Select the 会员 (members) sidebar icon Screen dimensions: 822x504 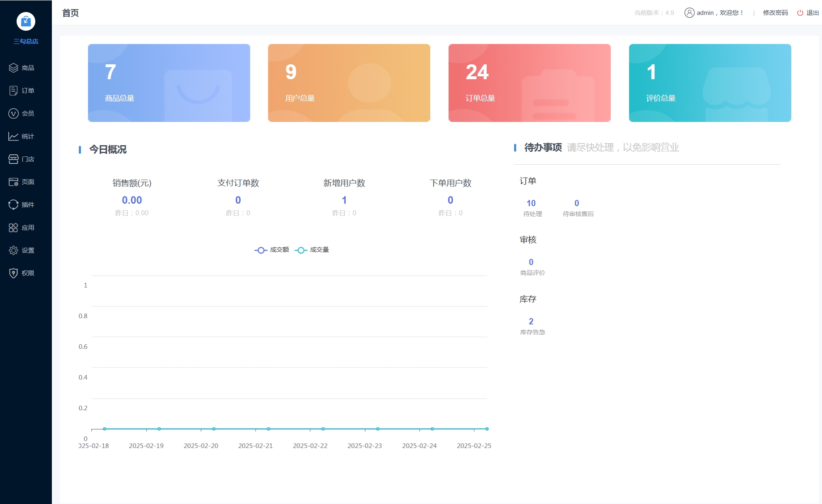(x=13, y=113)
